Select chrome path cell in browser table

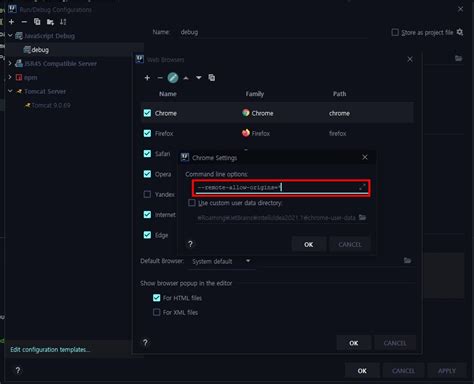click(x=339, y=113)
